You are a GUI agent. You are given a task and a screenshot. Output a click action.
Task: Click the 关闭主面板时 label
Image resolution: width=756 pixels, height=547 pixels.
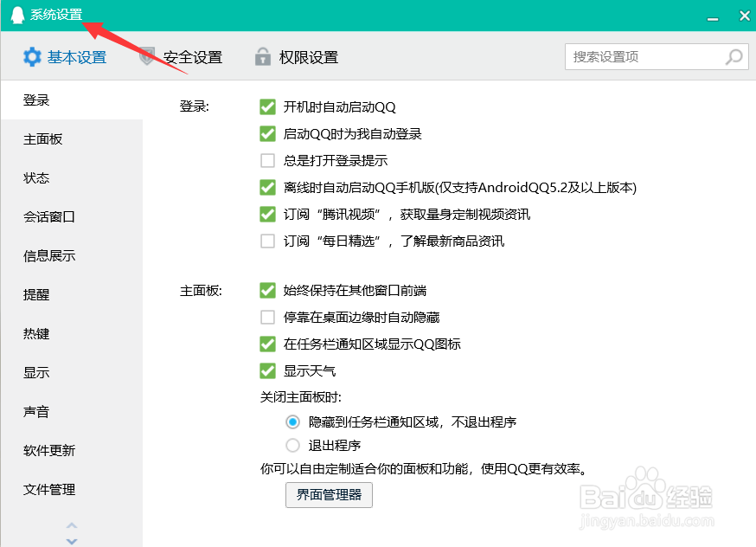[x=301, y=397]
